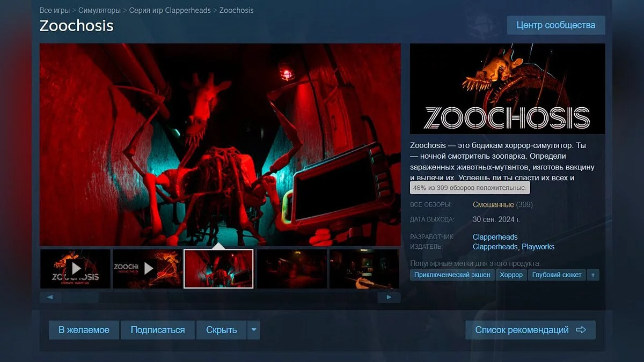The image size is (644, 362).
Task: Click the Zoochosis header capsule image
Action: tap(508, 88)
